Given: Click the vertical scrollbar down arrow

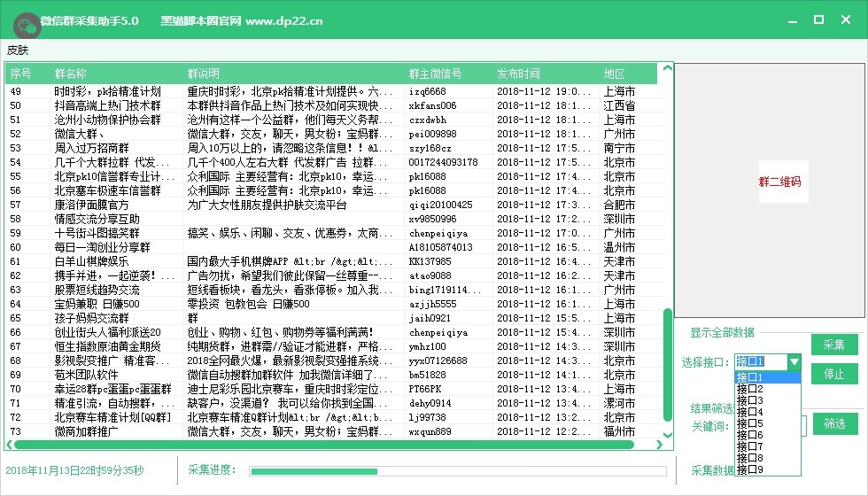Looking at the screenshot, I should coord(668,435).
